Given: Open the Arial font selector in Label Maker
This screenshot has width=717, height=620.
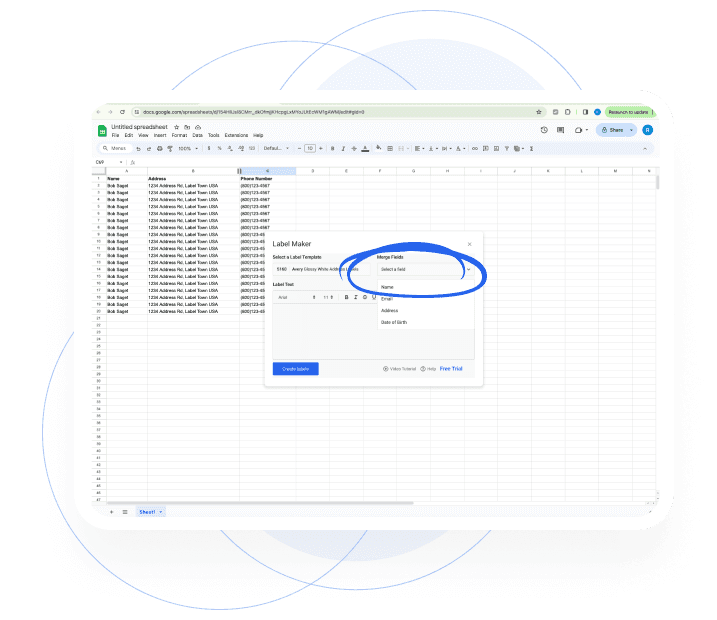Looking at the screenshot, I should coord(297,298).
